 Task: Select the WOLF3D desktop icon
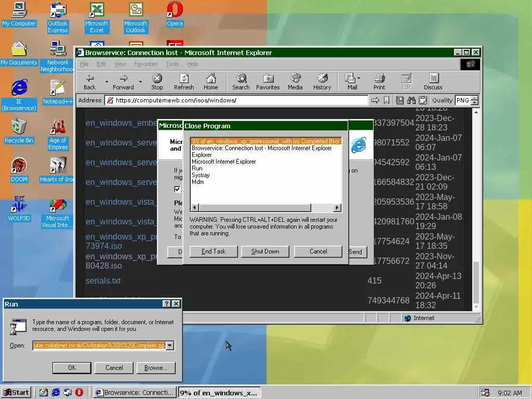(x=19, y=209)
